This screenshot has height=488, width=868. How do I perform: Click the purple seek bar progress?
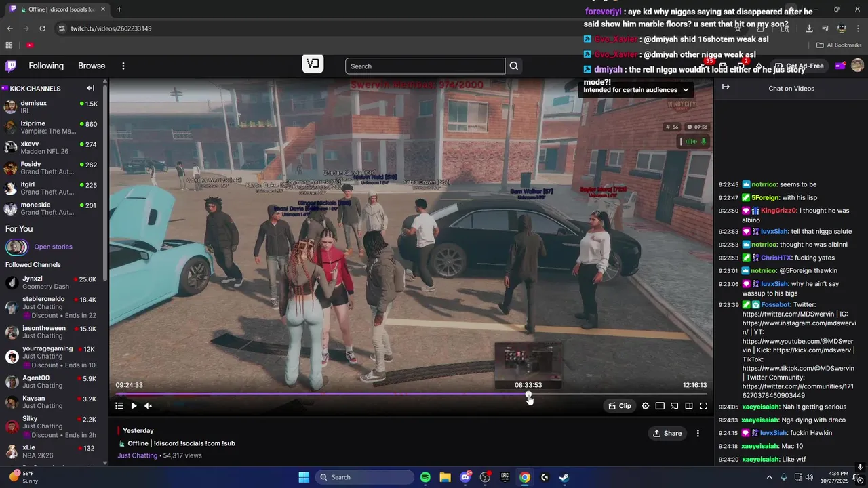(321, 394)
